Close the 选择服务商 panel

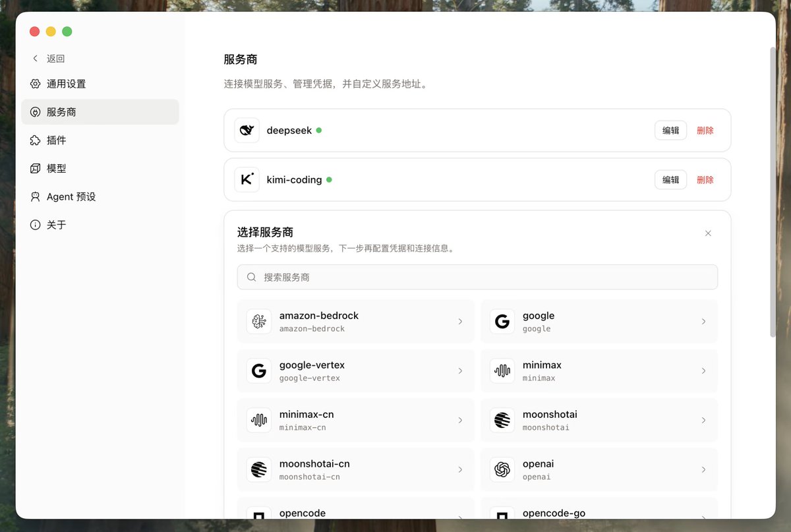click(708, 233)
